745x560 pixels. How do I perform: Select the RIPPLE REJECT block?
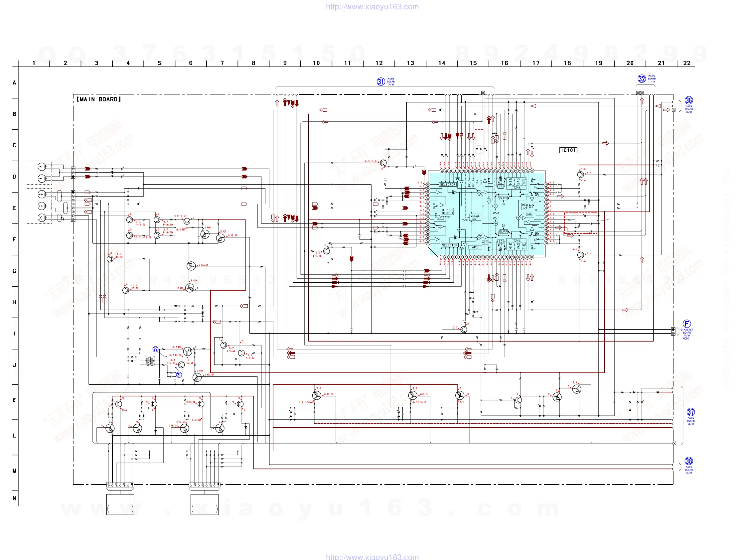click(x=447, y=211)
